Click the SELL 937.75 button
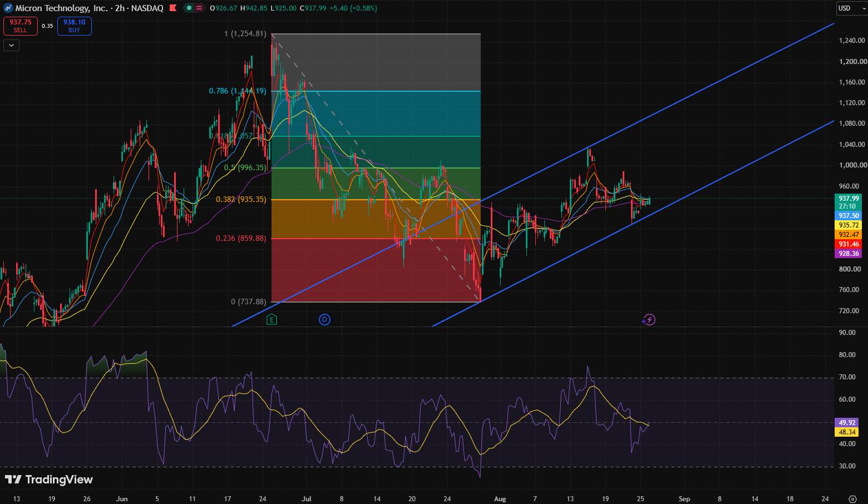868x504 pixels. click(x=21, y=26)
